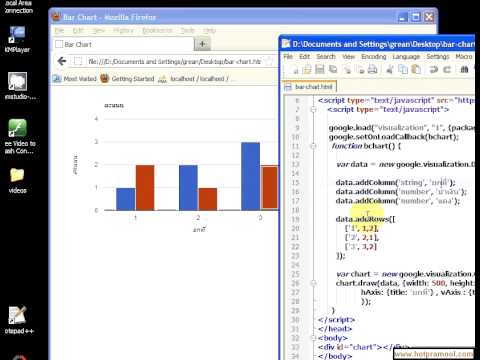
Task: Open localhost bookmark in Firefox
Action: click(x=195, y=79)
